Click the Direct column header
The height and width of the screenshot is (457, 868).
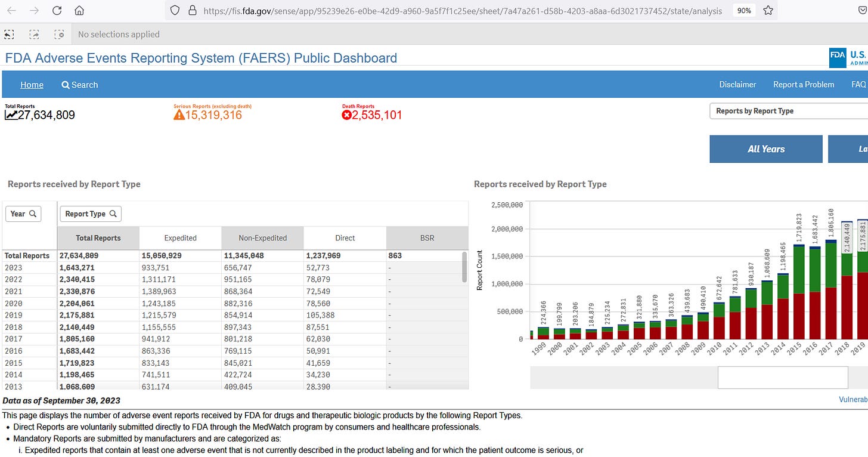tap(345, 238)
